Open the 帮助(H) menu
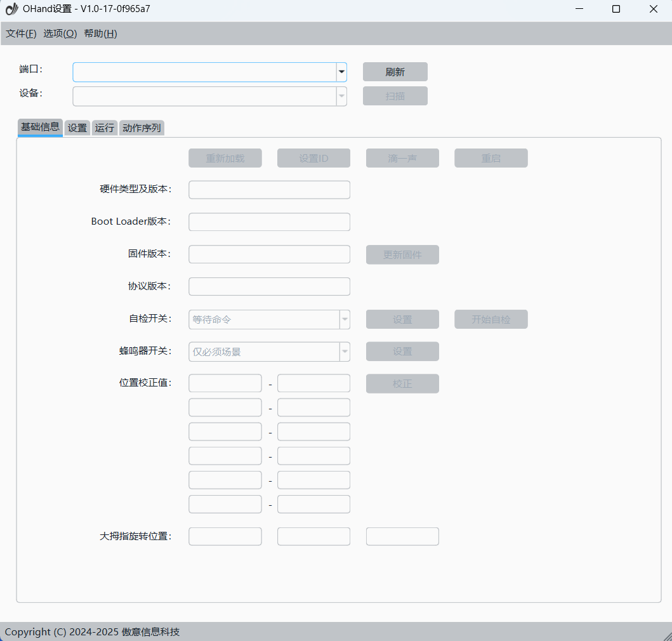672x641 pixels. [x=100, y=34]
